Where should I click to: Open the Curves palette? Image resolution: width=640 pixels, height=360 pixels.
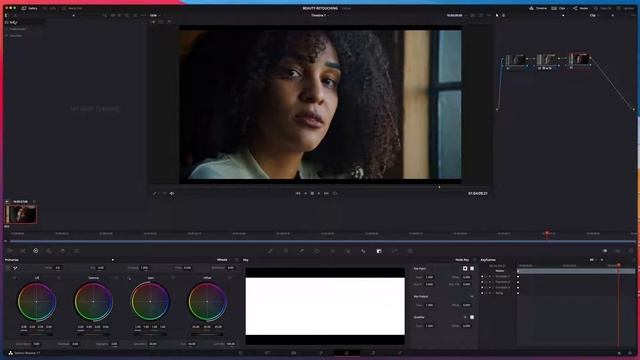(270, 251)
